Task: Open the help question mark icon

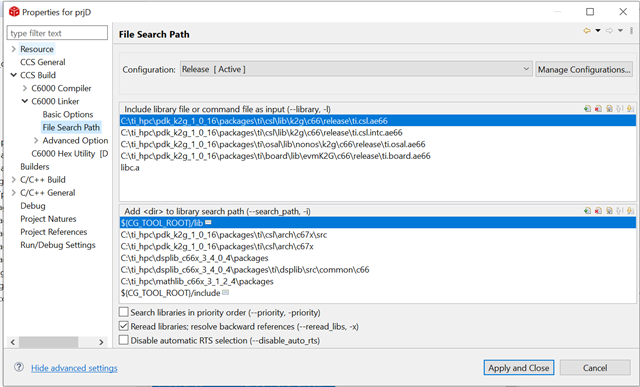Action: click(x=19, y=367)
